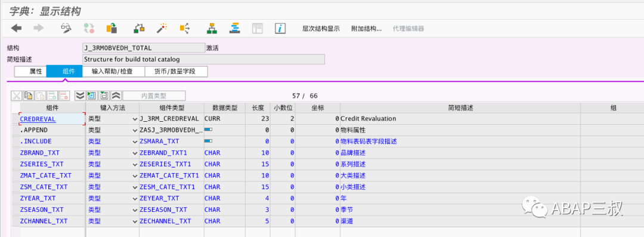Image resolution: width=644 pixels, height=237 pixels.
Task: Click the ZEBRAND_TXT1 component type cell
Action: point(171,153)
